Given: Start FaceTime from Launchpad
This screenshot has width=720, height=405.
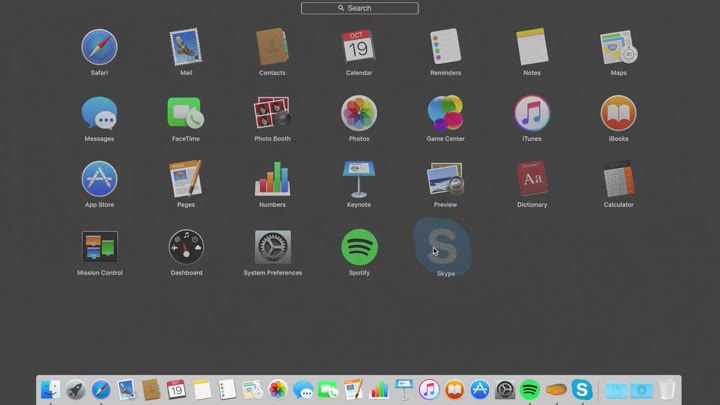Looking at the screenshot, I should [186, 113].
